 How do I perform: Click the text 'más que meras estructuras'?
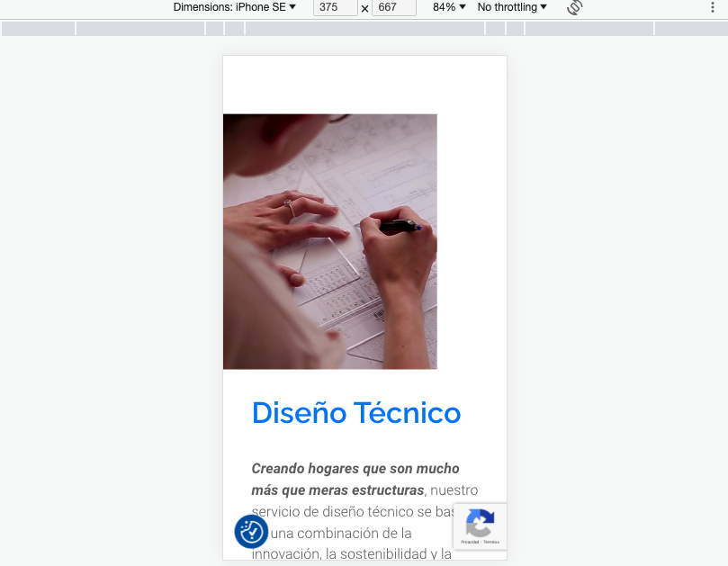(337, 490)
